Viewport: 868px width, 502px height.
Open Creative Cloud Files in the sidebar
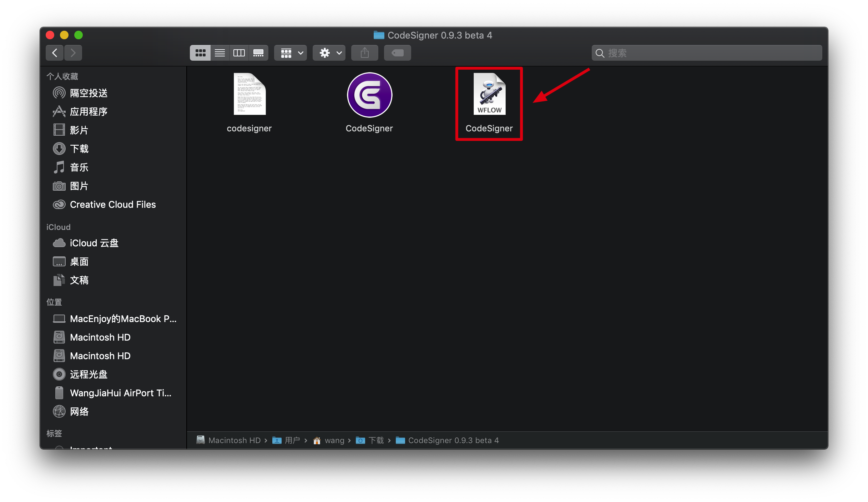(x=112, y=205)
